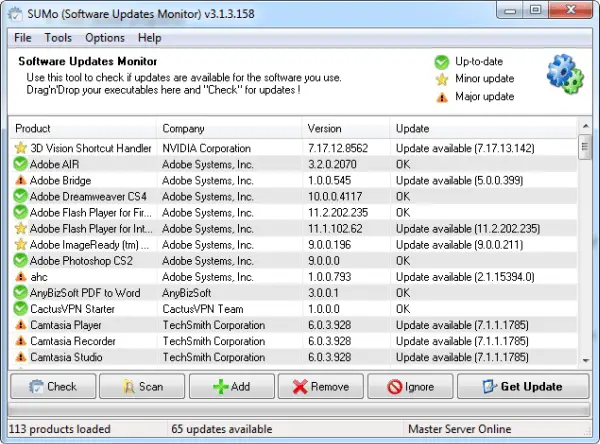Click the Up-to-date green check legend icon
This screenshot has width=600, height=444.
pos(442,62)
